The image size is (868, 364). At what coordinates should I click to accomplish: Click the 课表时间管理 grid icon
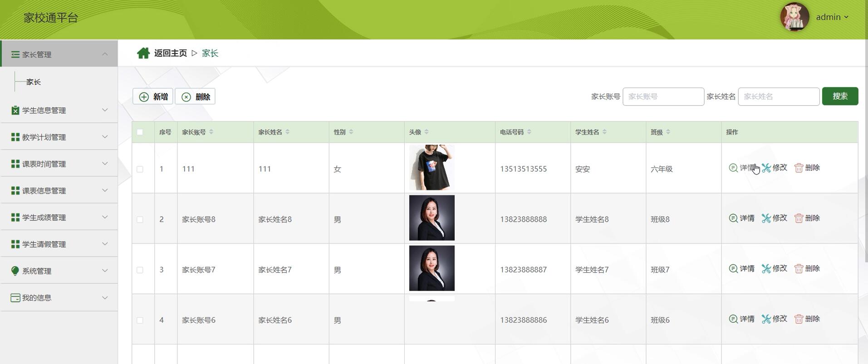[15, 164]
